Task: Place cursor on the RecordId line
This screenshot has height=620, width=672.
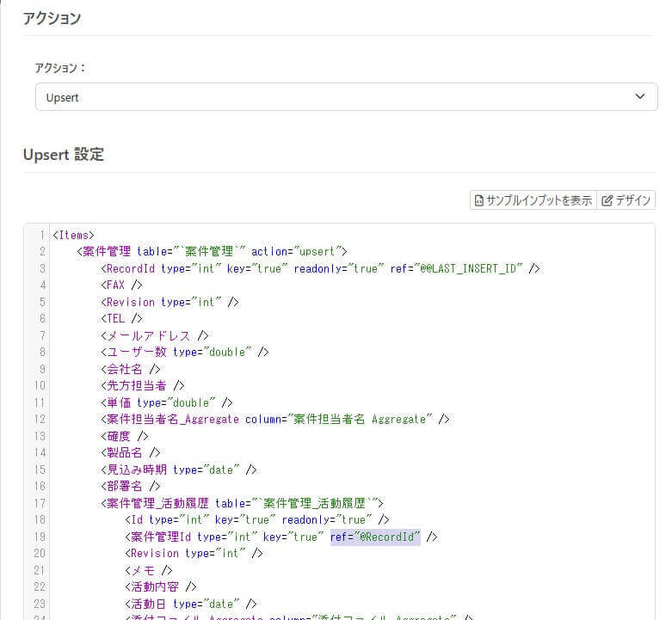Action: tap(320, 269)
